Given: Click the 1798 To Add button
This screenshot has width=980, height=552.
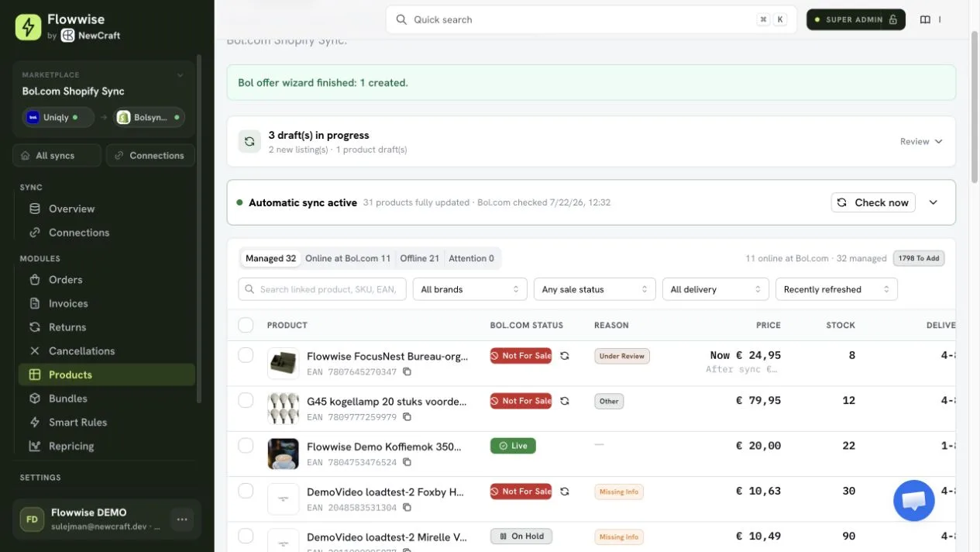Looking at the screenshot, I should coord(919,258).
